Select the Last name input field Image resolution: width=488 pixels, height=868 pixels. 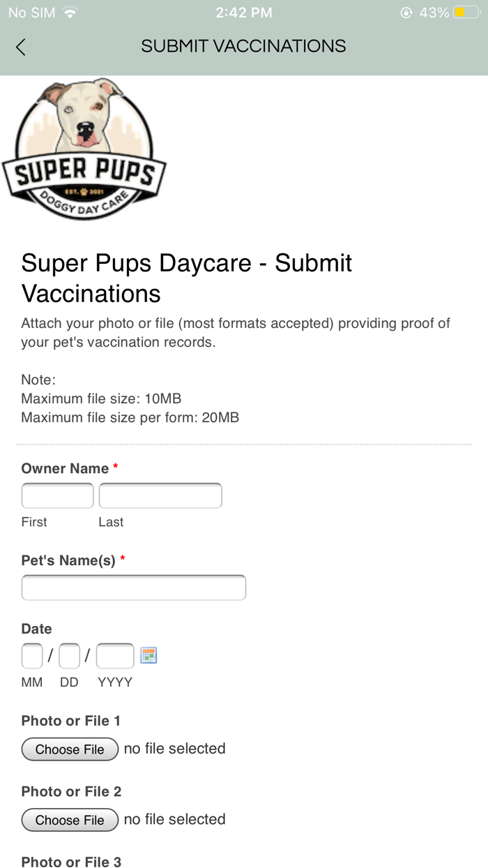pyautogui.click(x=160, y=495)
